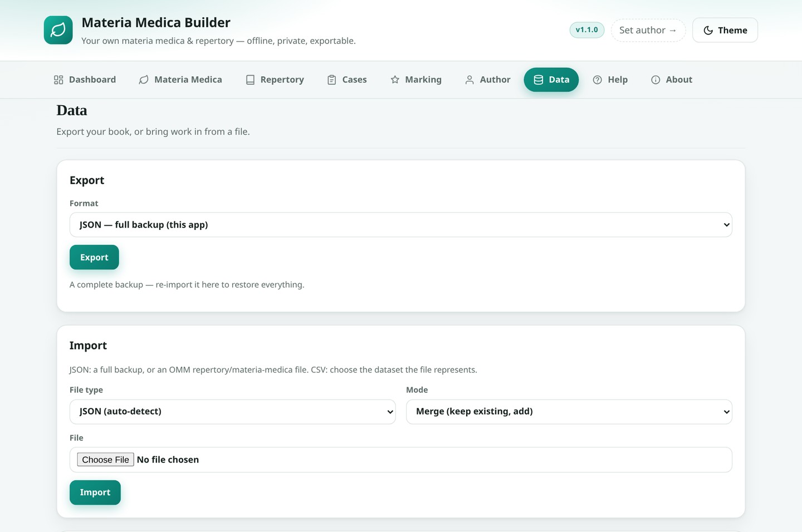This screenshot has height=532, width=802.
Task: Click the Marking star icon
Action: tap(395, 80)
